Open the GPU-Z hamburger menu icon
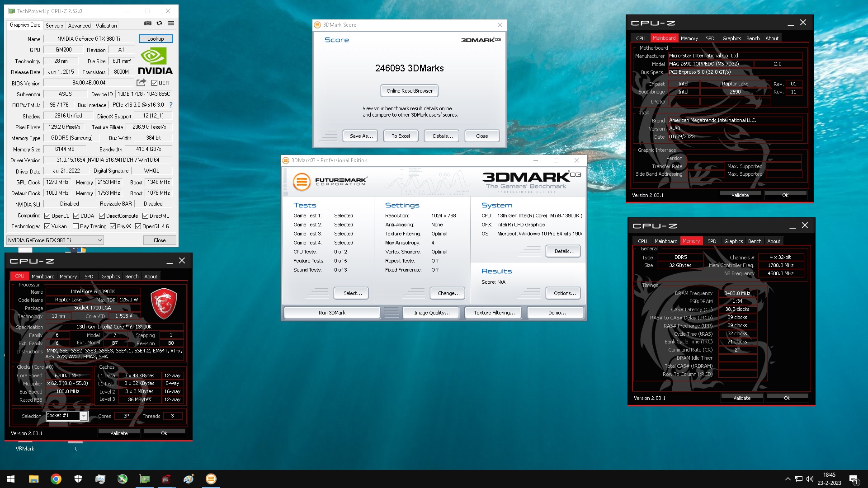The height and width of the screenshot is (488, 868). [x=171, y=23]
